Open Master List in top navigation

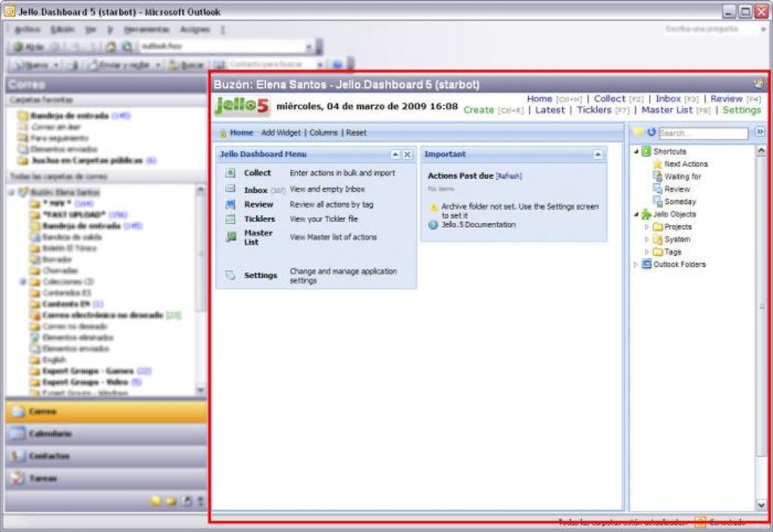click(666, 110)
